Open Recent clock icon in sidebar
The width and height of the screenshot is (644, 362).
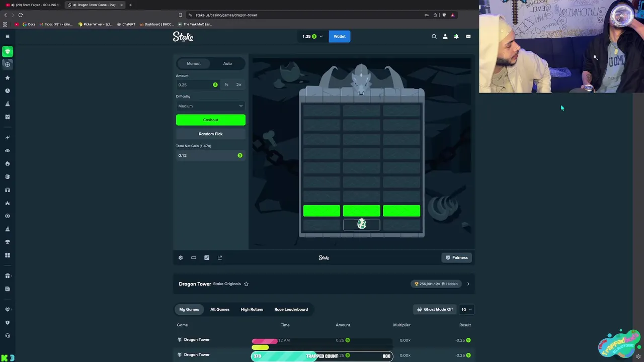8,91
